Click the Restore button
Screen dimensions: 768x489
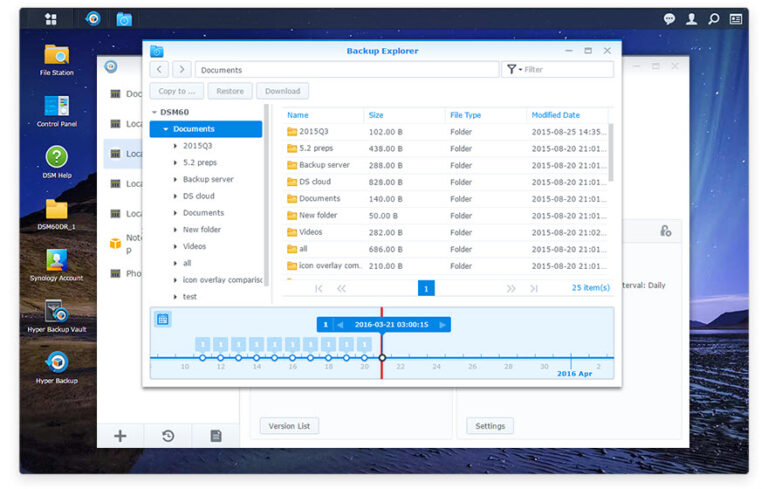click(230, 91)
